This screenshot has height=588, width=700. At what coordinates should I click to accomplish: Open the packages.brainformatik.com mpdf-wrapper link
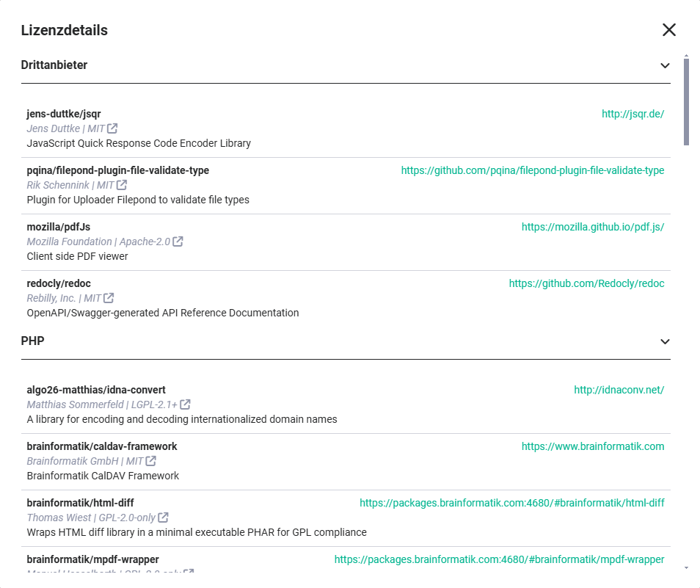click(499, 559)
